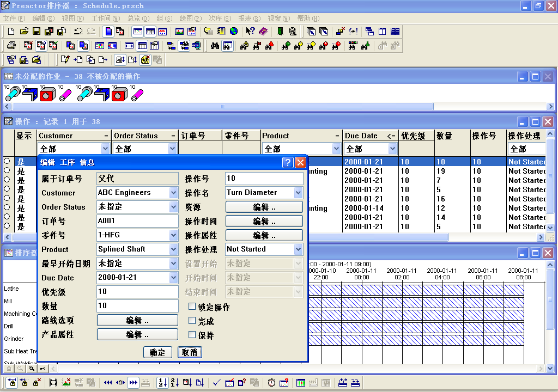Click the 取消 button
Screen dimensions: 558x392
190,352
